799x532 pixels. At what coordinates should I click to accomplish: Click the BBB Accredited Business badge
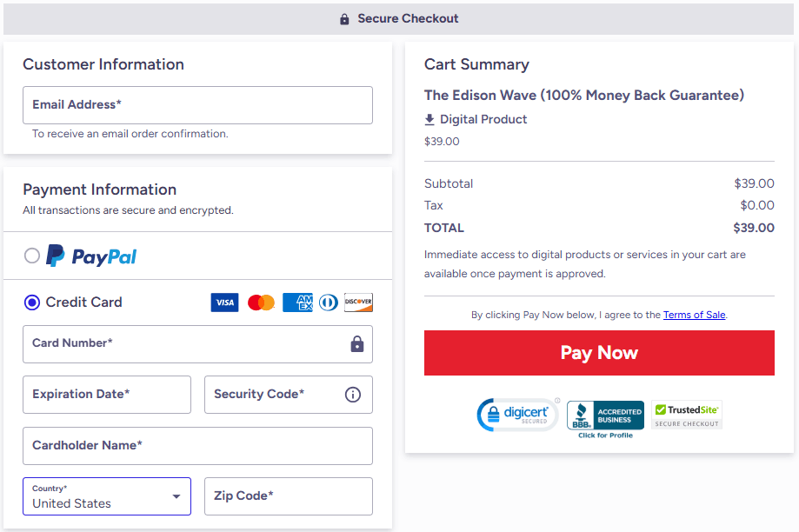(x=604, y=415)
